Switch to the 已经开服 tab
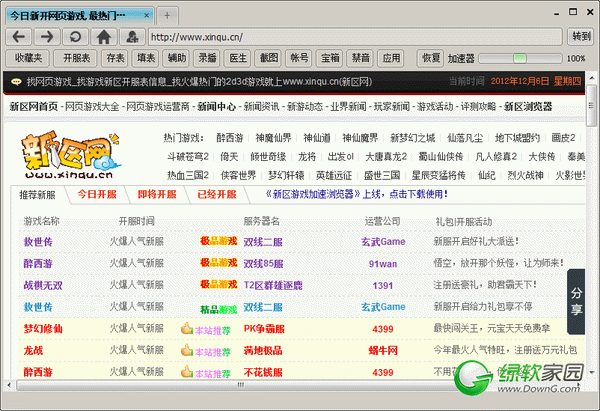The height and width of the screenshot is (411, 600). 217,194
